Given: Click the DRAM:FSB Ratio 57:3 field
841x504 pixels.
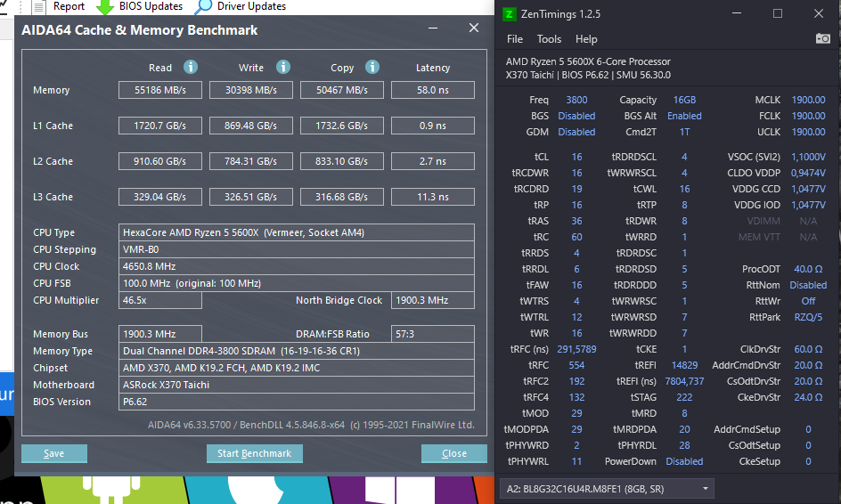Looking at the screenshot, I should click(x=433, y=334).
